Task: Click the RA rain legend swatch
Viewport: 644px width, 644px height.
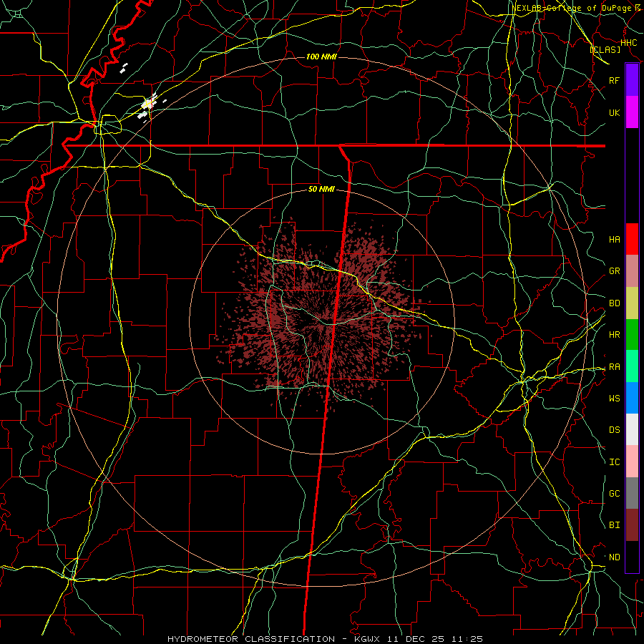Action: click(x=632, y=366)
